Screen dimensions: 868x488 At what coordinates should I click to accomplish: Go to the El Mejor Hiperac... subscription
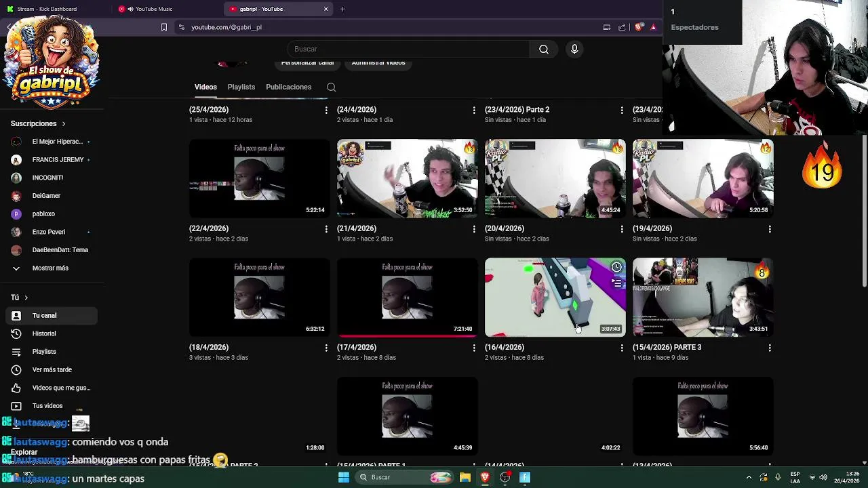coord(52,142)
